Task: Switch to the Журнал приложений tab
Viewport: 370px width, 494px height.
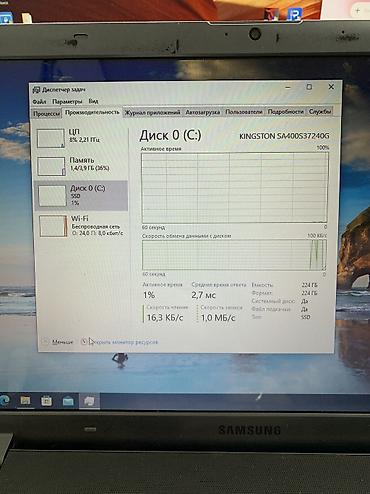Action: coord(152,112)
